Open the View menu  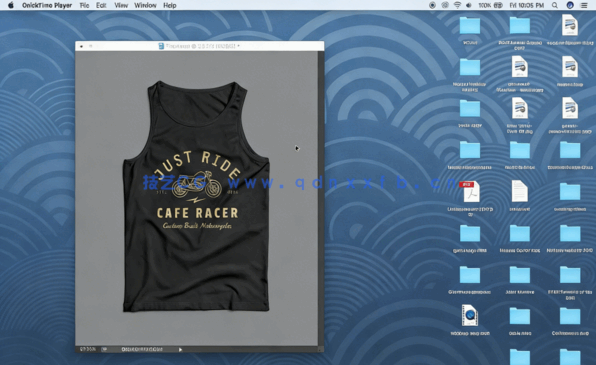[121, 5]
